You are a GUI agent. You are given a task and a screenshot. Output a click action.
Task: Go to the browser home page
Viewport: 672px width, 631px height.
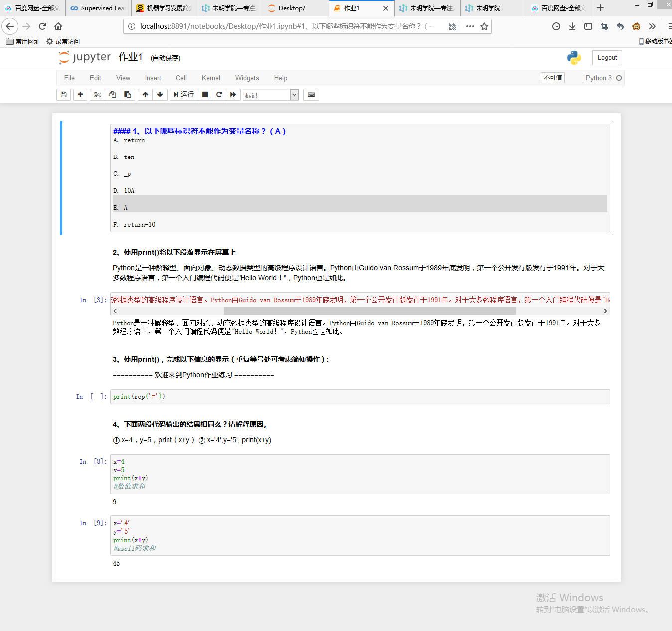pyautogui.click(x=58, y=26)
